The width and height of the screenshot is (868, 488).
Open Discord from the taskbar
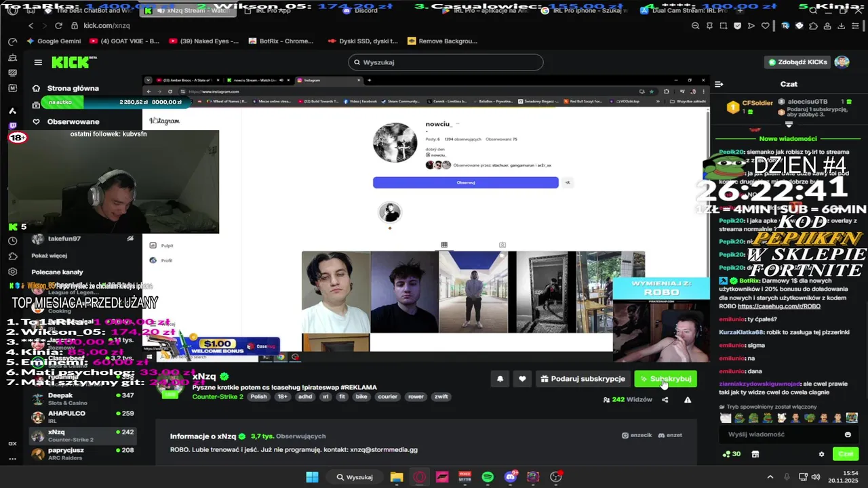point(511,477)
